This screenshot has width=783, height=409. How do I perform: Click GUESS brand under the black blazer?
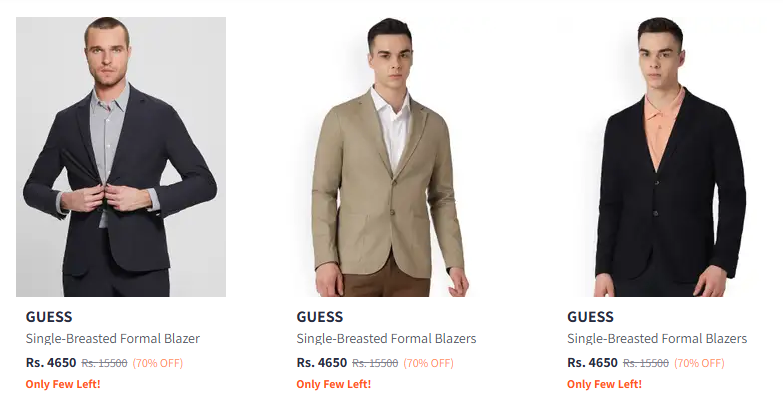590,317
